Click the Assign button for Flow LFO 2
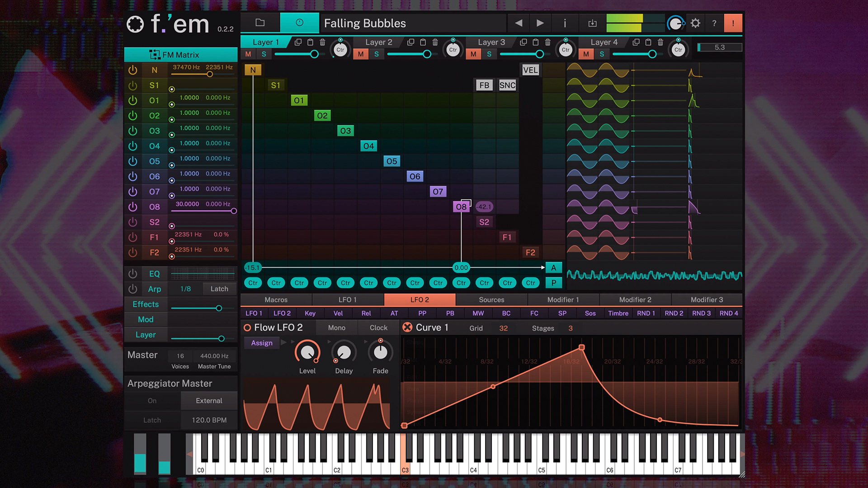Viewport: 868px width, 488px height. pyautogui.click(x=262, y=343)
